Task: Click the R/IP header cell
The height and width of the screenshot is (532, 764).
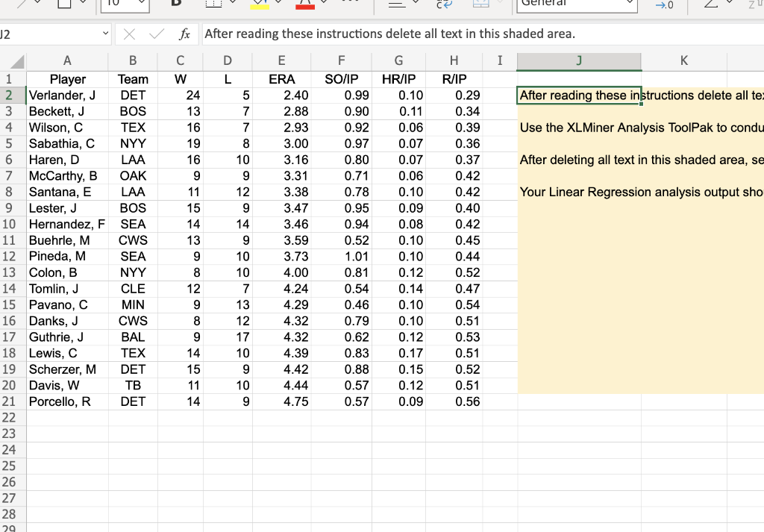Action: (454, 79)
